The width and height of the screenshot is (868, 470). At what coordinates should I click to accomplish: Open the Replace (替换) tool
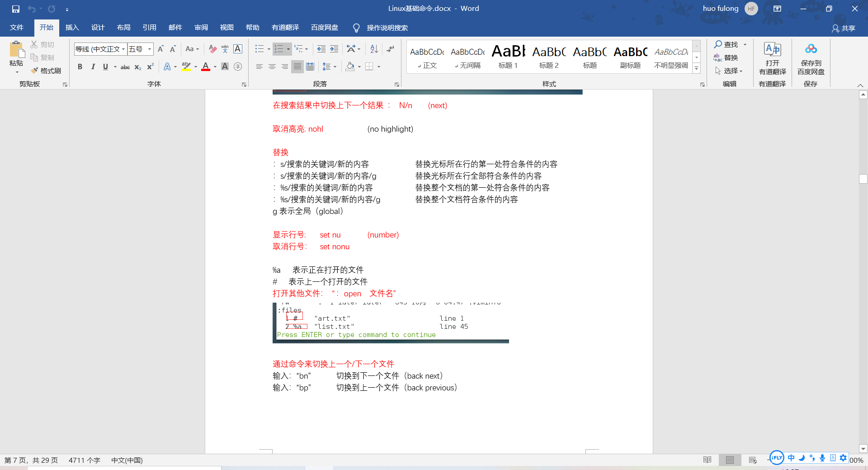pos(730,57)
